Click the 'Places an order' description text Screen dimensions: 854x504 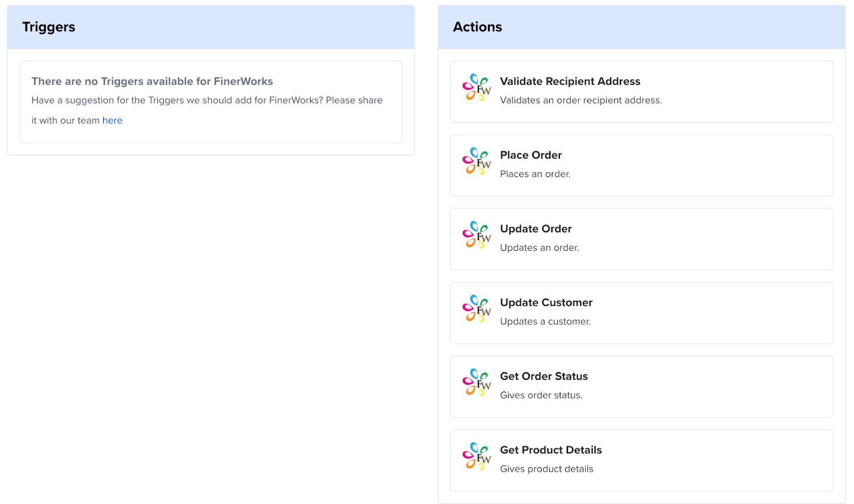pyautogui.click(x=535, y=174)
